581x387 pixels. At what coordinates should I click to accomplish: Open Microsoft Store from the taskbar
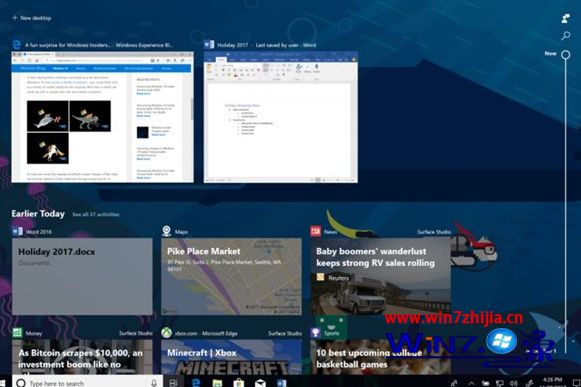pos(239,383)
